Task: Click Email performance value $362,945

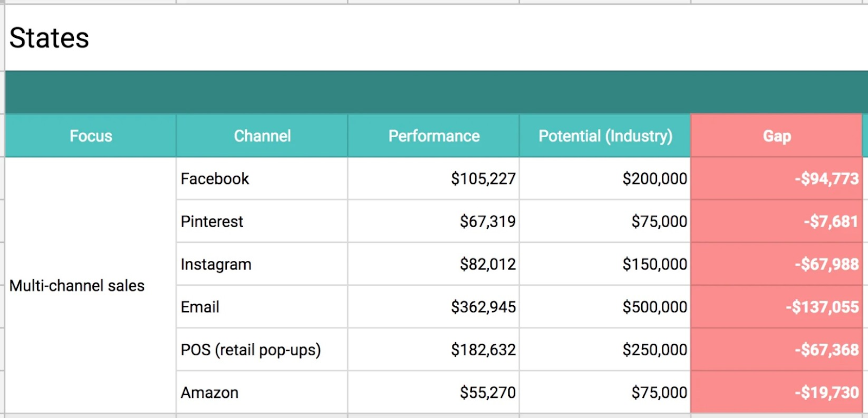Action: tap(483, 307)
